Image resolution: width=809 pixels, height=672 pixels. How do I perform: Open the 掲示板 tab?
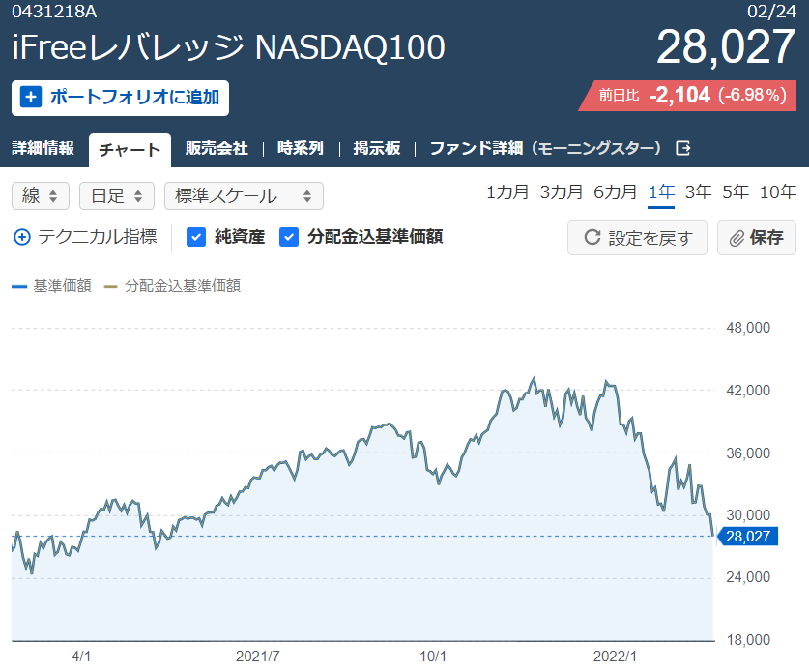(377, 149)
